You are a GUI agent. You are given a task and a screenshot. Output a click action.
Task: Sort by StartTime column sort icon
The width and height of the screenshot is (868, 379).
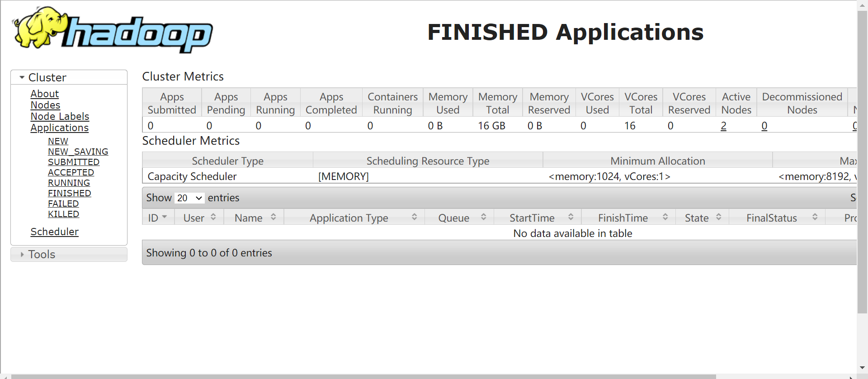(571, 217)
